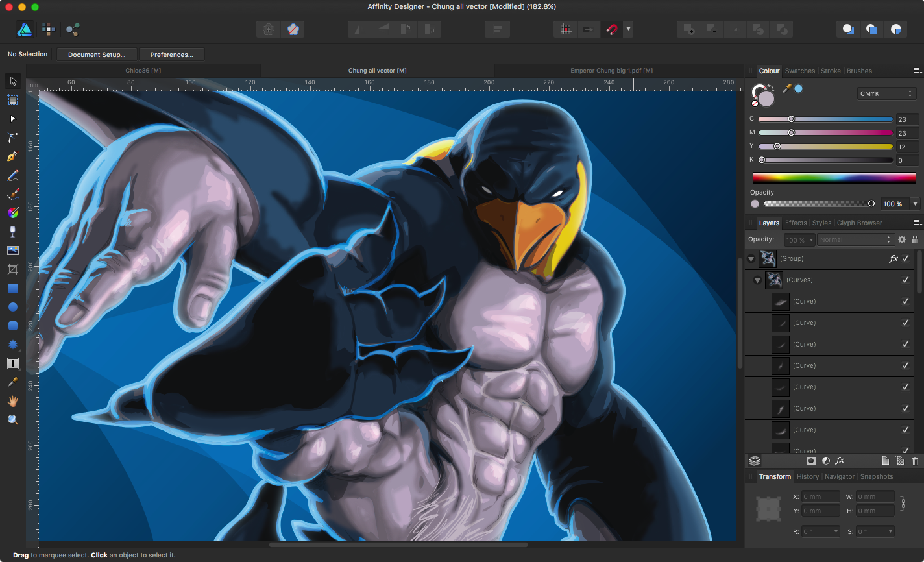Image resolution: width=924 pixels, height=562 pixels.
Task: Switch to the Pixel persona
Action: pyautogui.click(x=49, y=29)
